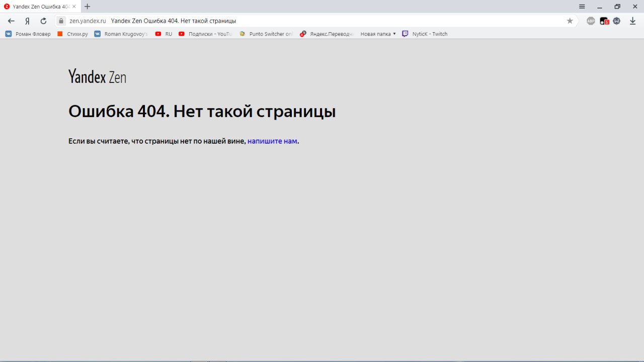Bookmark this page with the star icon

tap(570, 21)
